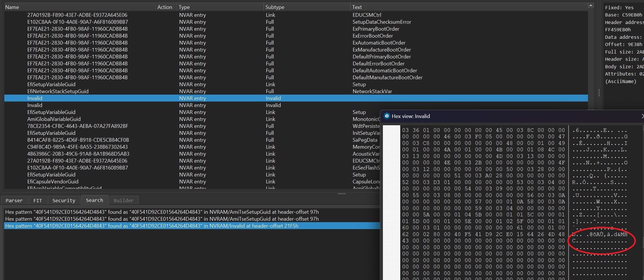Click the Subtype column header
This screenshot has height=280, width=644.
pos(275,7)
